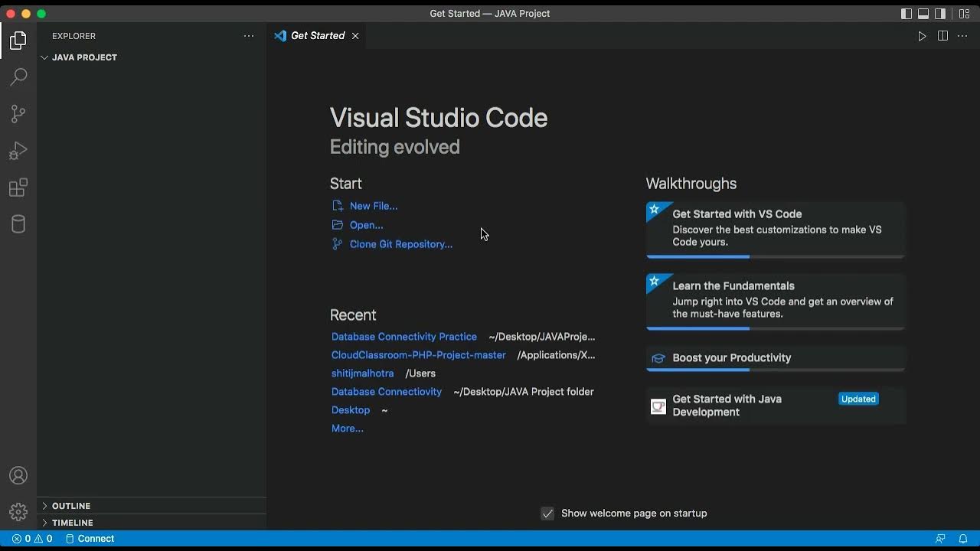Toggle bottom panel layout icon
The height and width of the screenshot is (551, 980).
[923, 14]
